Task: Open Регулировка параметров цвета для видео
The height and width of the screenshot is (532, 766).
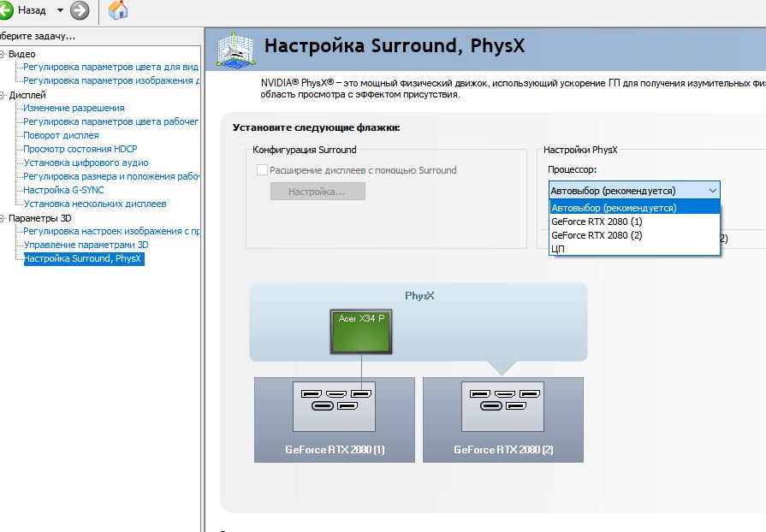Action: pyautogui.click(x=111, y=67)
